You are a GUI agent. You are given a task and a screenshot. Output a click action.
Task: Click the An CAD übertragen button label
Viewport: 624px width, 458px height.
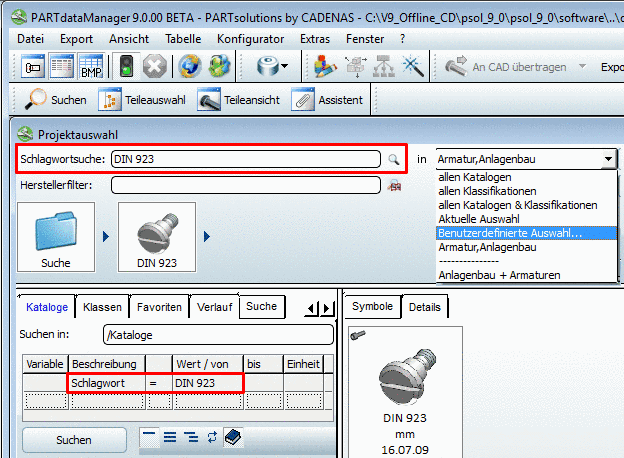(519, 67)
